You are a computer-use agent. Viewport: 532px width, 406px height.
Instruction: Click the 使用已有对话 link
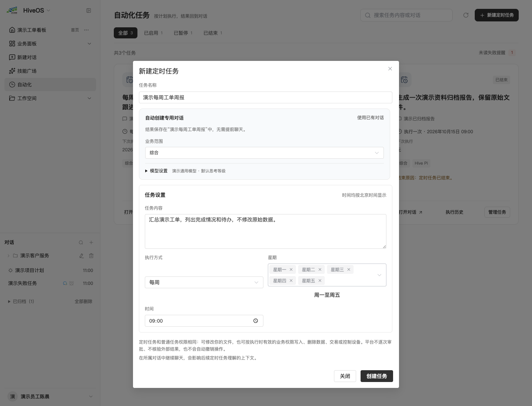tap(371, 118)
